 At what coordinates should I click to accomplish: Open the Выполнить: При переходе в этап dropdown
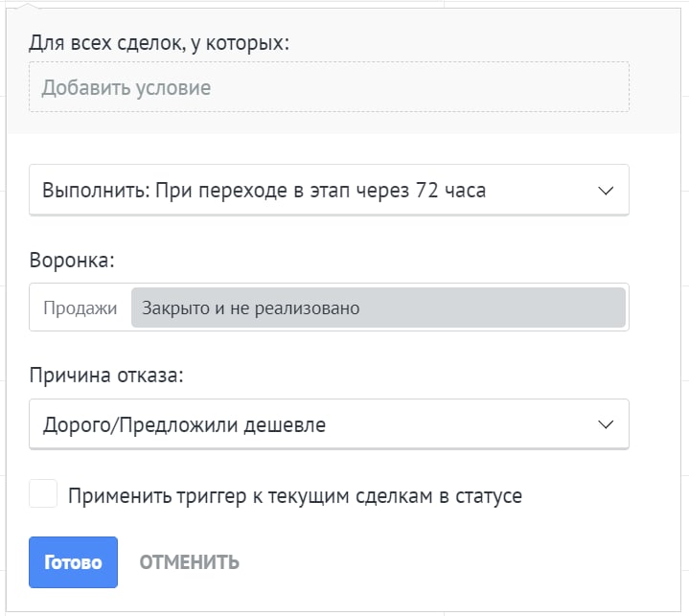(x=329, y=191)
